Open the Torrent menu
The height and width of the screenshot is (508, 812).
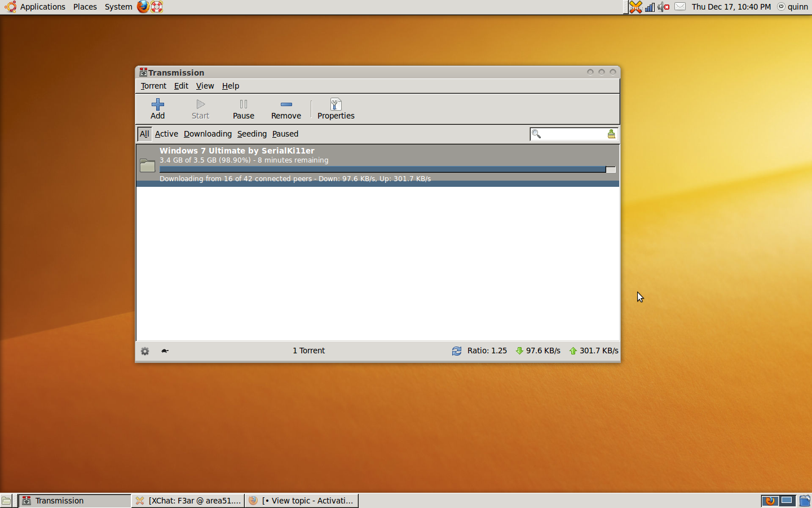tap(153, 86)
